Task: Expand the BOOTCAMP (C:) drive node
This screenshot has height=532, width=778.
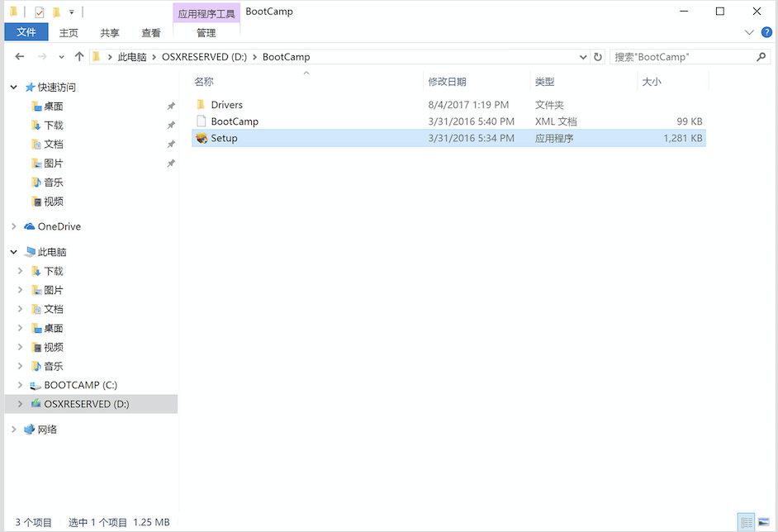Action: coord(21,385)
